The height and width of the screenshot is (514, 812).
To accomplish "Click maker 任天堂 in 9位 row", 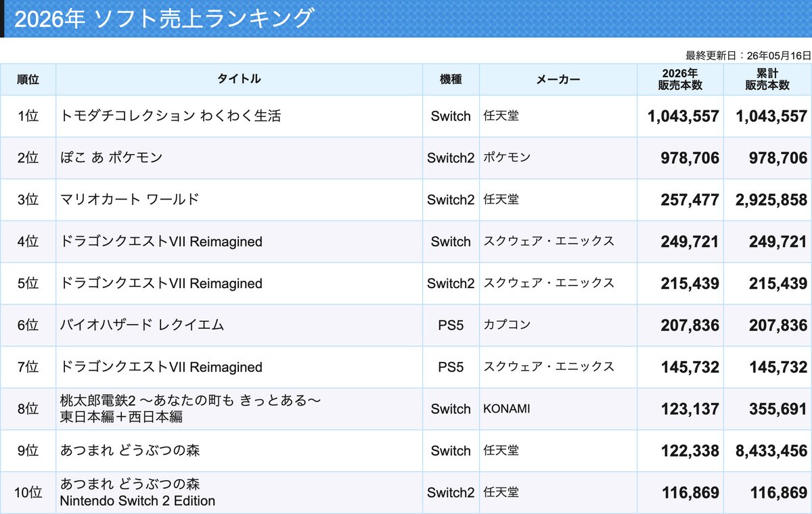I will (501, 450).
